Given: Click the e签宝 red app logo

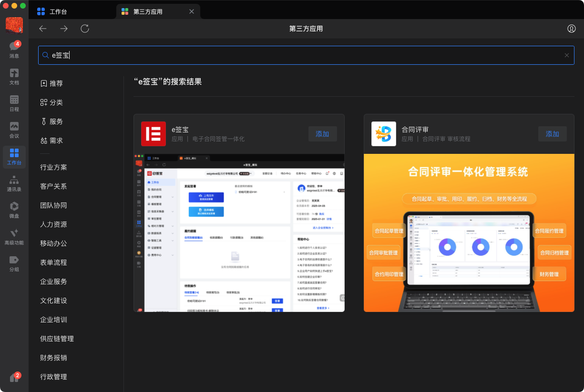Looking at the screenshot, I should coord(154,134).
